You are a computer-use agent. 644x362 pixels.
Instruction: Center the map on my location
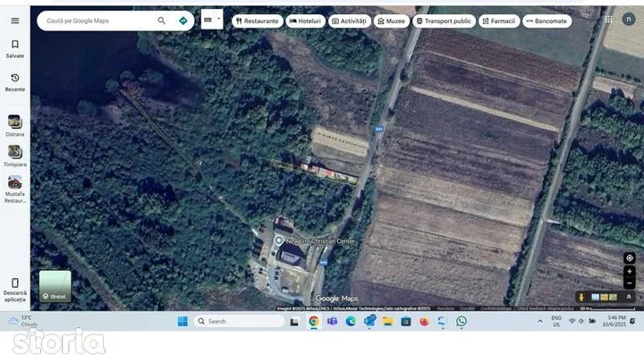tap(629, 258)
